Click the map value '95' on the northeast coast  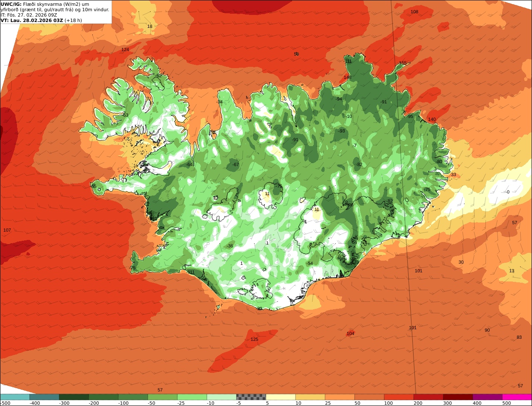tap(411, 117)
